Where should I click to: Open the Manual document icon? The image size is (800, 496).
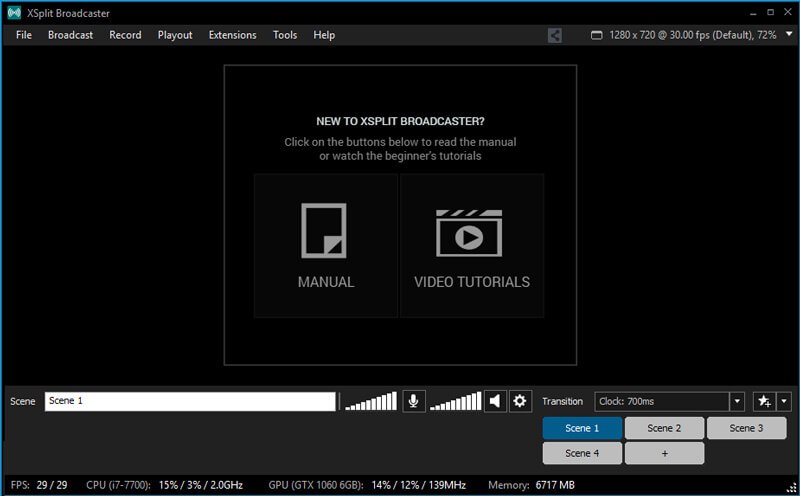point(325,232)
